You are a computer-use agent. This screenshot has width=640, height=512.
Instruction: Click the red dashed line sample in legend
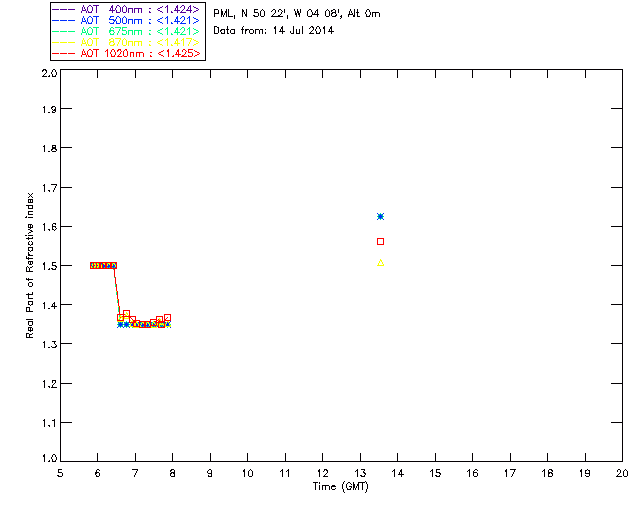pos(64,53)
